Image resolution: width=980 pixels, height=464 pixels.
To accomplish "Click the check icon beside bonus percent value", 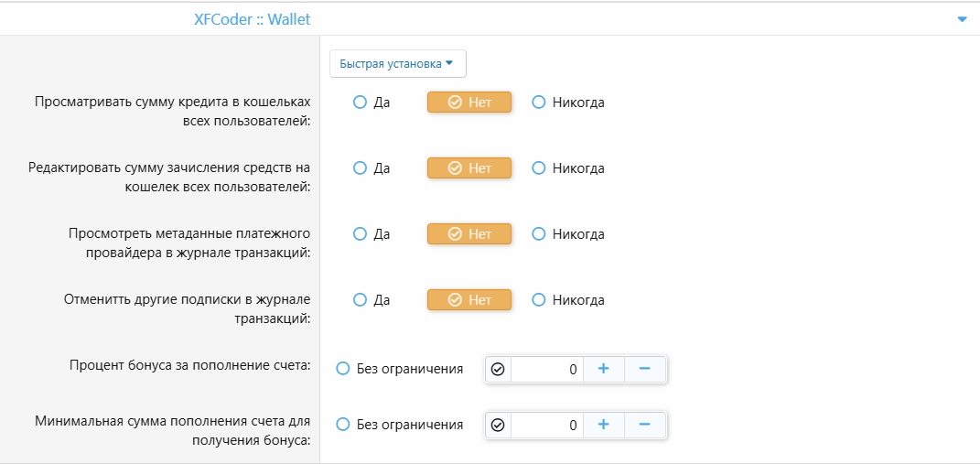I will coord(498,370).
